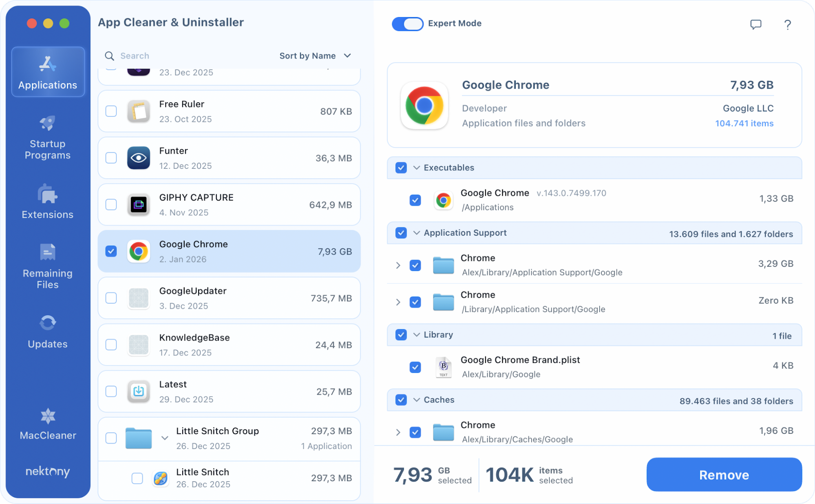Viewport: 815px width, 504px height.
Task: Open the feedback chat bubble icon
Action: click(755, 24)
